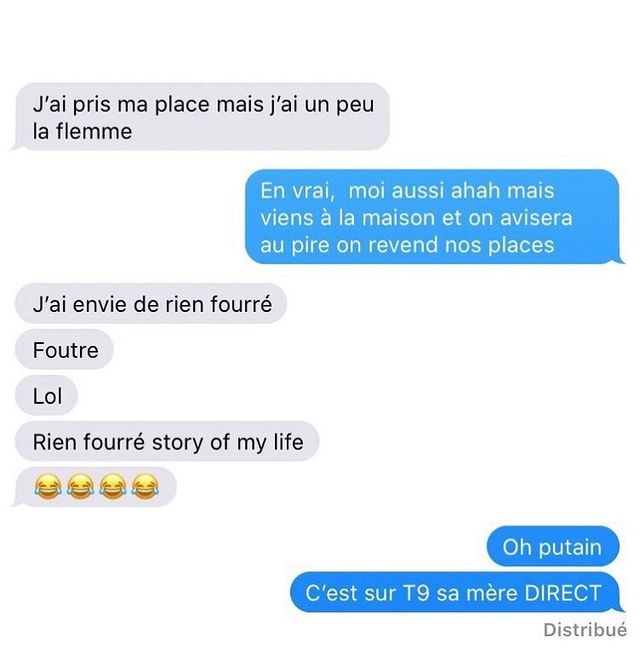This screenshot has width=640, height=649.
Task: Select the second laughing-crying emoji
Action: [80, 486]
